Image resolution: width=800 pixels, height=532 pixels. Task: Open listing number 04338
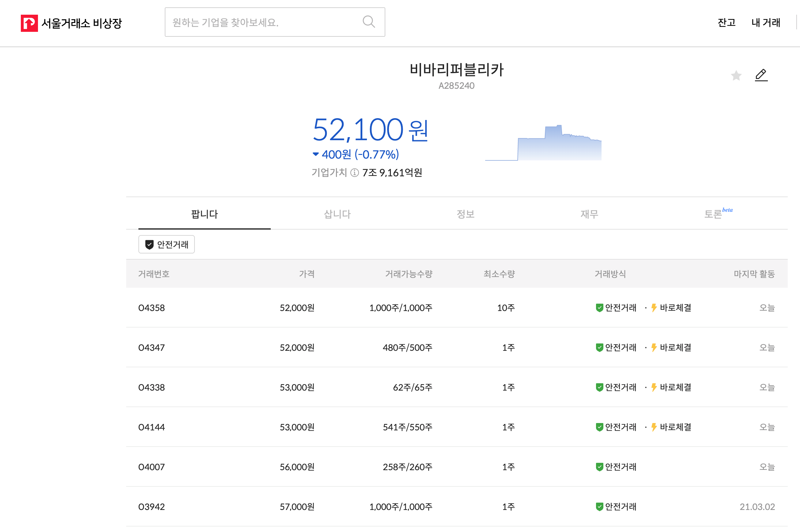[151, 387]
